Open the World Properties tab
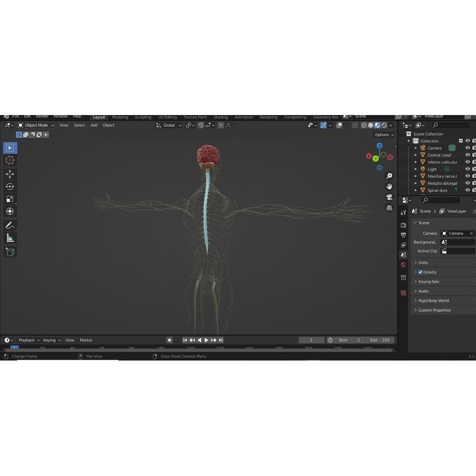Screen dimensions: 476x476 [x=403, y=264]
